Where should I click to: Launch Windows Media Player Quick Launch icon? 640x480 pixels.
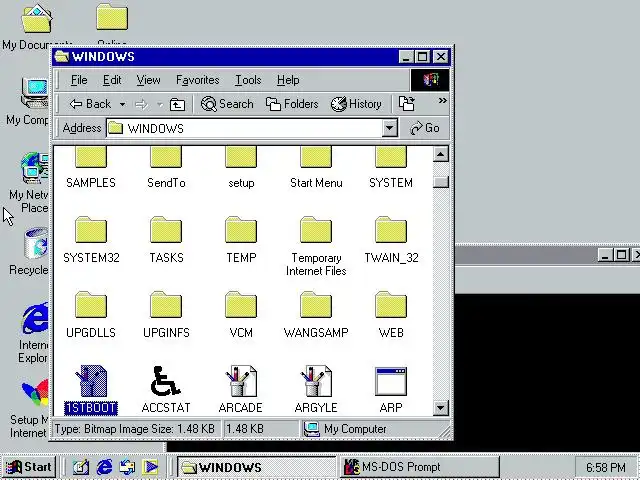click(x=150, y=467)
